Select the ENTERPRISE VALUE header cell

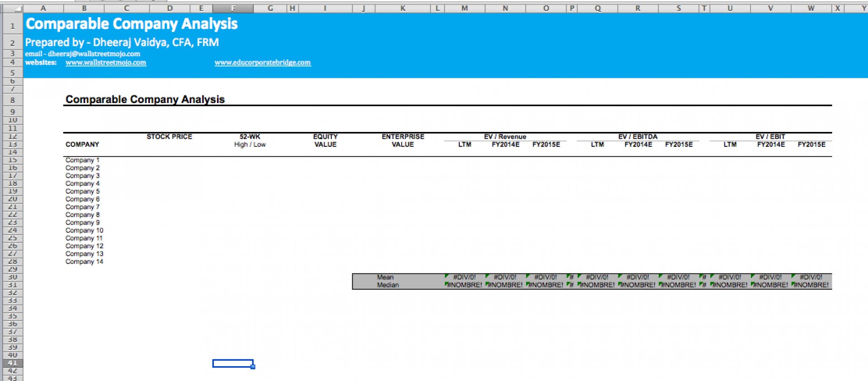tap(403, 141)
